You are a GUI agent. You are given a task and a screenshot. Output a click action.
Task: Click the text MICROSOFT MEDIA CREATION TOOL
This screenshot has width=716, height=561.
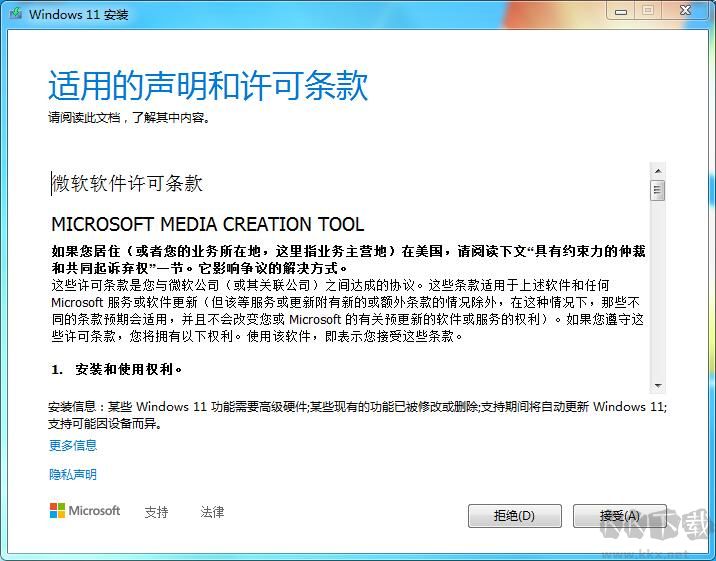208,224
